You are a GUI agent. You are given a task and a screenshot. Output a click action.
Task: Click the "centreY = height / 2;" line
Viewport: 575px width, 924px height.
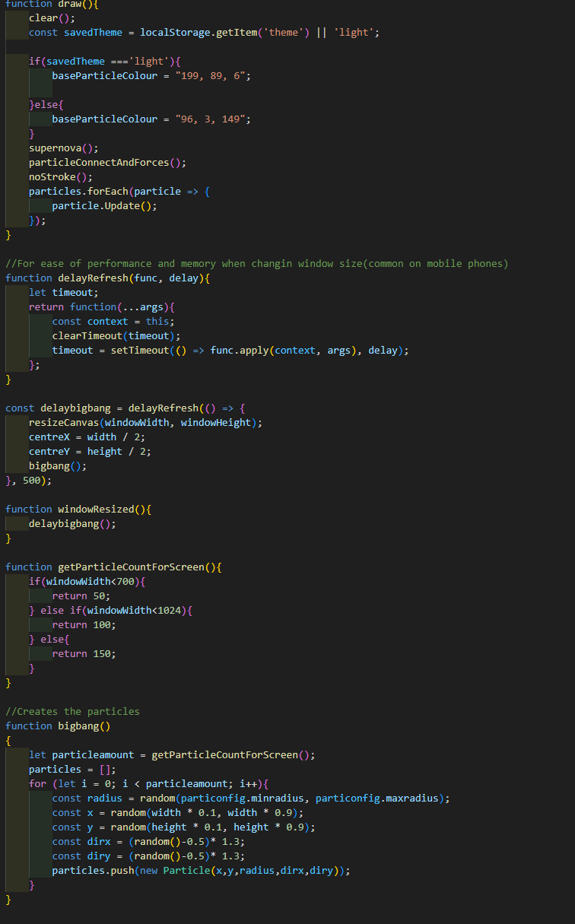90,452
